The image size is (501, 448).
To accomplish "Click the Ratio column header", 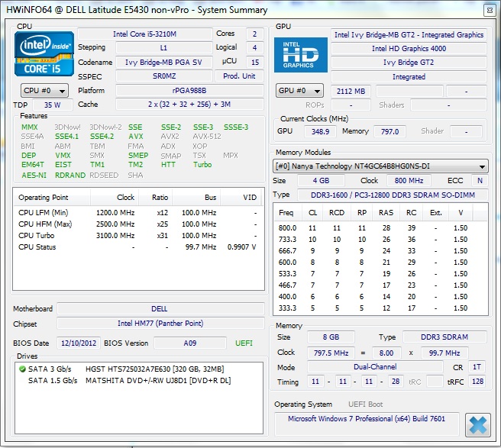I will [x=156, y=198].
